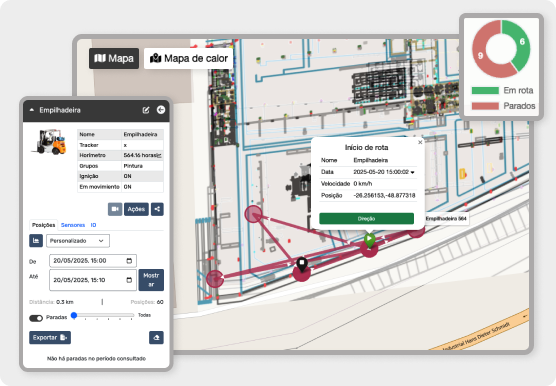Switch to the IO tab
Image resolution: width=556 pixels, height=386 pixels.
[93, 225]
